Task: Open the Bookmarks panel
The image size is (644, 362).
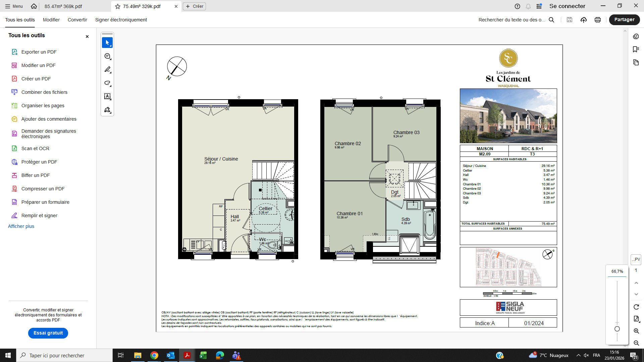Action: pos(636,49)
